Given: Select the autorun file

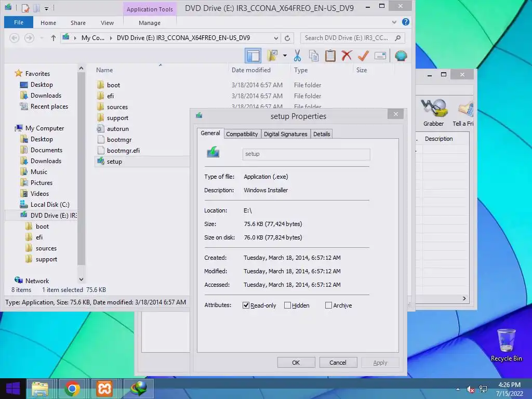Looking at the screenshot, I should tap(118, 129).
